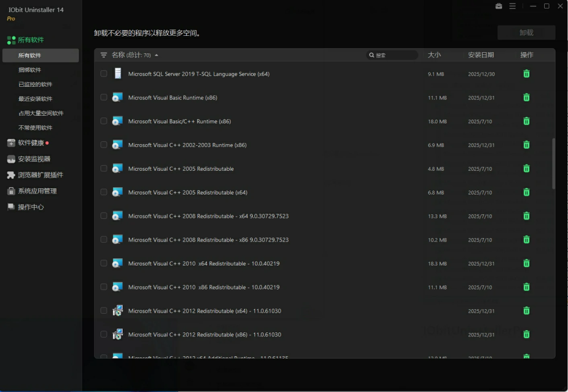Sort the list by 安装日期 column header
Viewport: 568px width, 392px height.
[481, 55]
